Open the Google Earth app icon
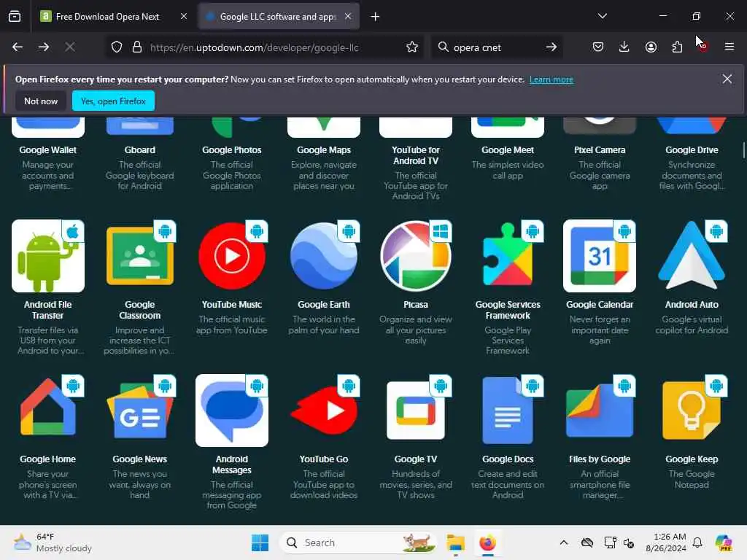 [x=324, y=256]
